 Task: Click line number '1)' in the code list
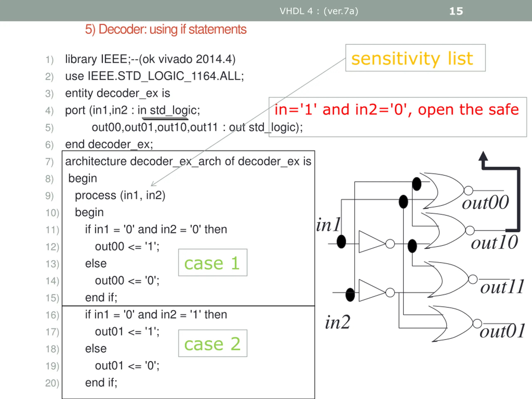[49, 60]
